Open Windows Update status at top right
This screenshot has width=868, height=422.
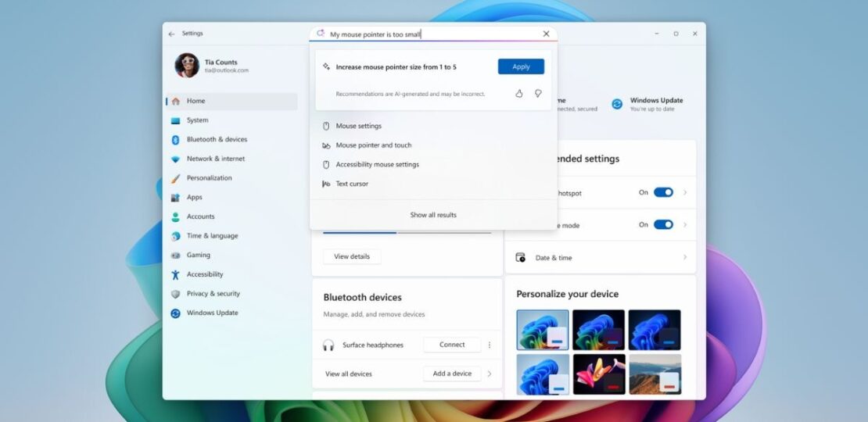(647, 104)
